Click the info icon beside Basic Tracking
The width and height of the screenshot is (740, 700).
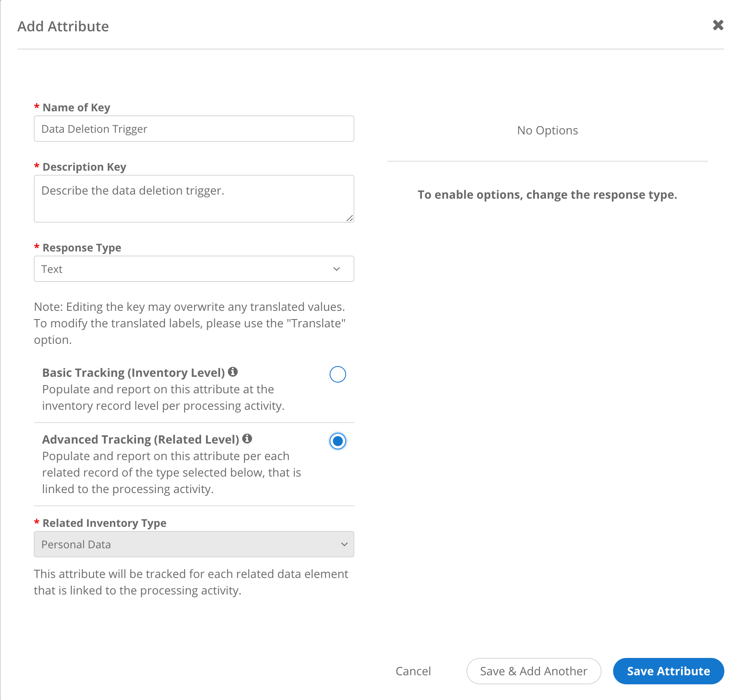click(233, 371)
